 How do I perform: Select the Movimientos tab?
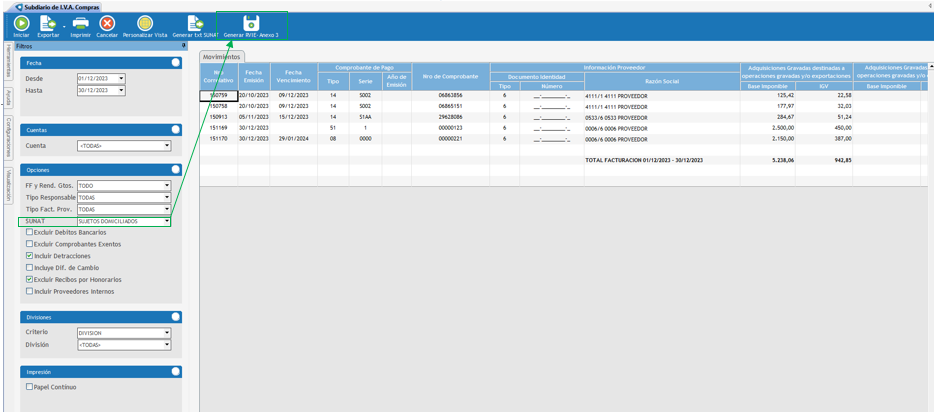(221, 57)
